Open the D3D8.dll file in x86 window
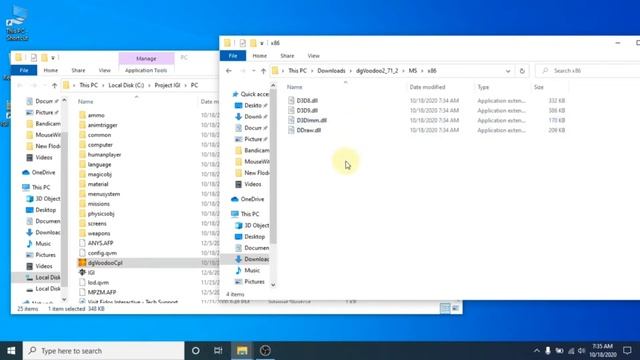This screenshot has height=360, width=640. click(307, 100)
